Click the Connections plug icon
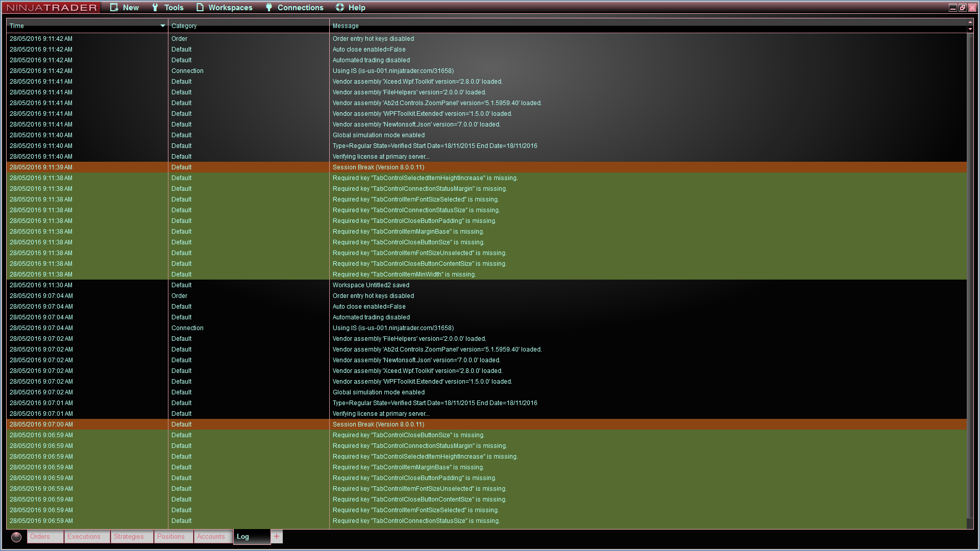Screen dimensions: 980x551 [x=269, y=8]
